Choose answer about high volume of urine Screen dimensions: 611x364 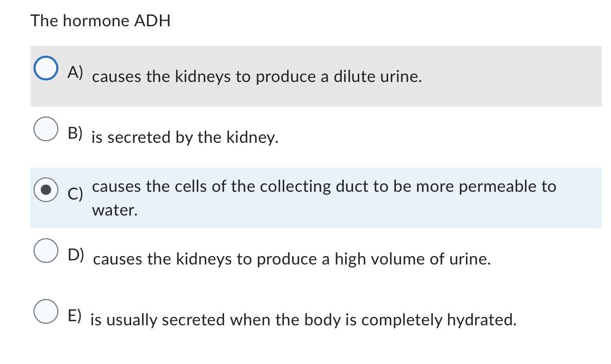coord(292,259)
